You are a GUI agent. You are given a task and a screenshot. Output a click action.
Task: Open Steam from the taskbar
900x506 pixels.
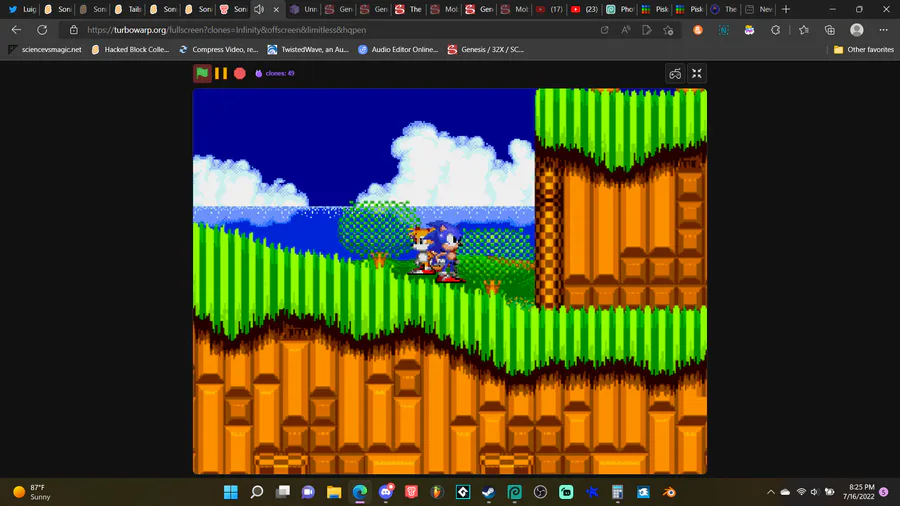tap(488, 492)
